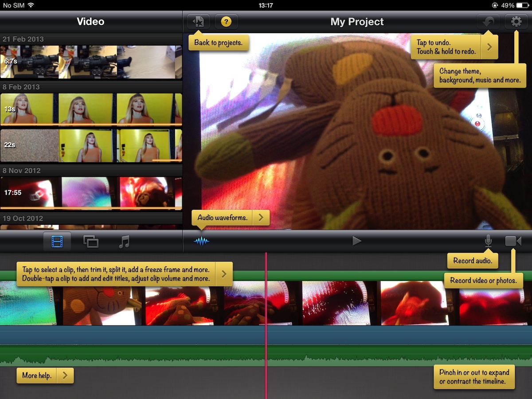Open the camera to record video
532x399 pixels.
pyautogui.click(x=513, y=241)
